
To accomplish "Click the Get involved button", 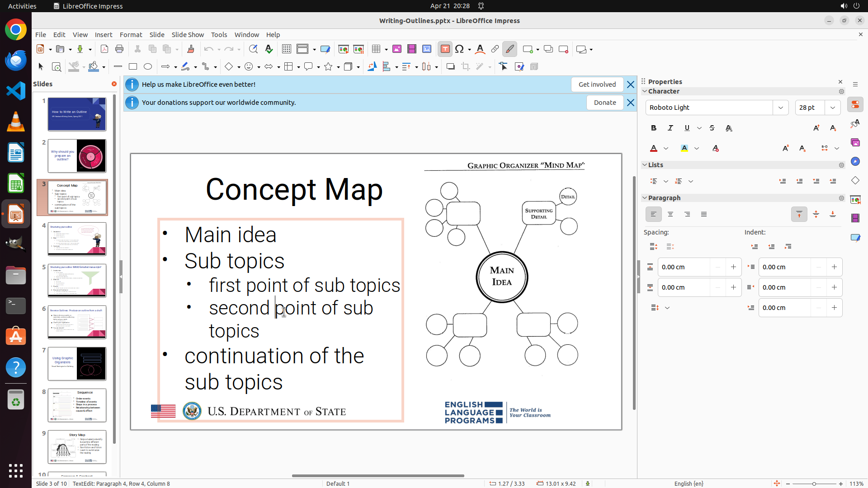I will point(597,84).
